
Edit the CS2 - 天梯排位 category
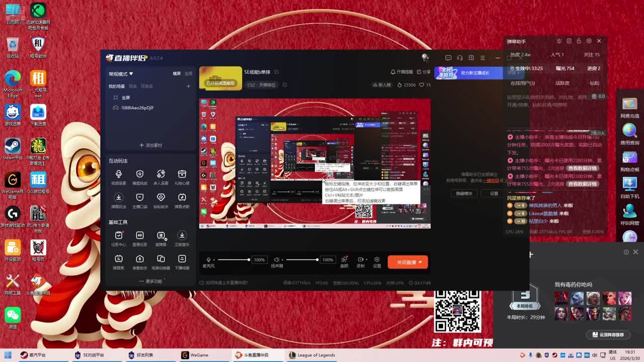click(x=284, y=85)
